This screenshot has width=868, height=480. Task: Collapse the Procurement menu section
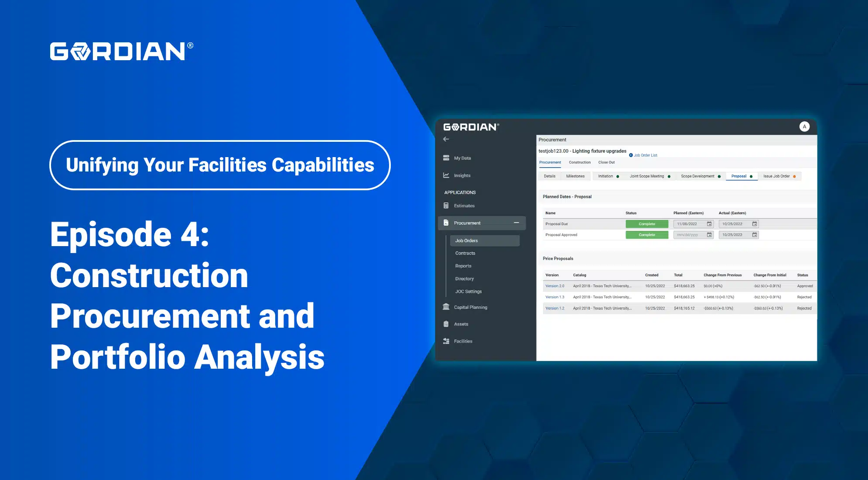(x=516, y=223)
